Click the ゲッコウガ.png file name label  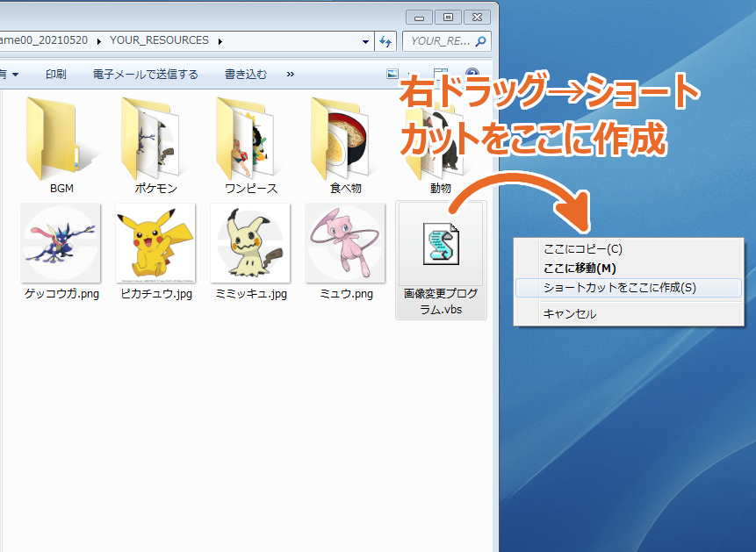61,294
